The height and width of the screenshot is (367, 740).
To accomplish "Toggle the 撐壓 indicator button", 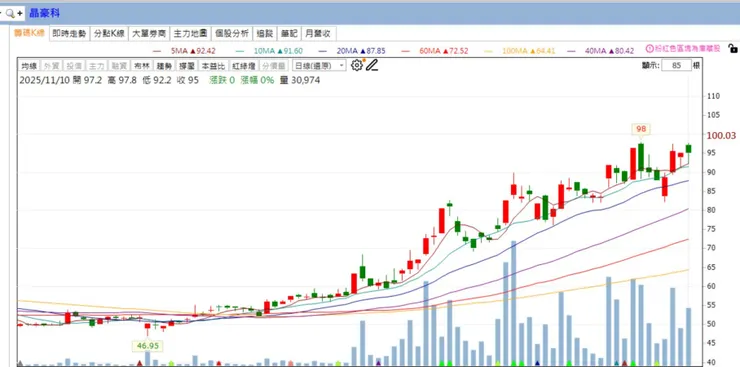I will pyautogui.click(x=186, y=66).
